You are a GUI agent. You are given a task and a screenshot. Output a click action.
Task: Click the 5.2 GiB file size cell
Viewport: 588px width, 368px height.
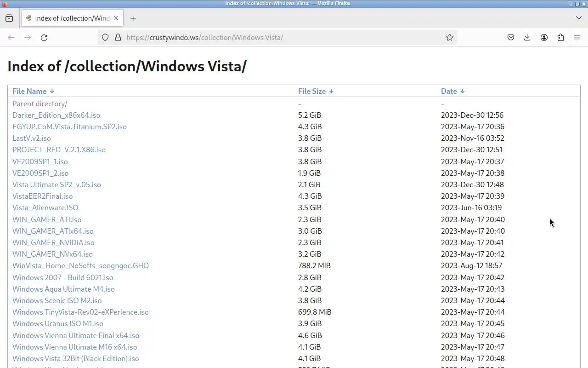tap(310, 115)
